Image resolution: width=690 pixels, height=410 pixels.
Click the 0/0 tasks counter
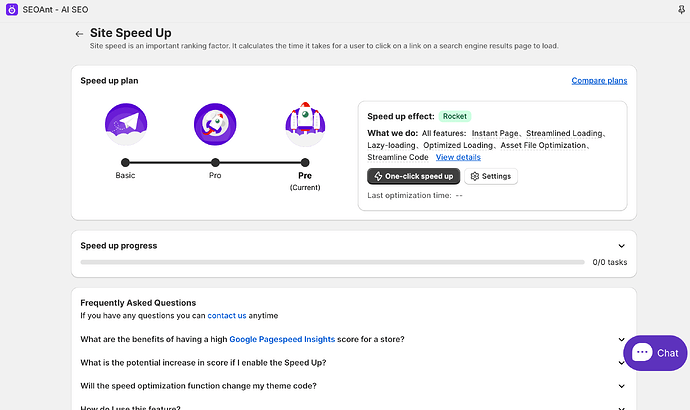point(609,262)
